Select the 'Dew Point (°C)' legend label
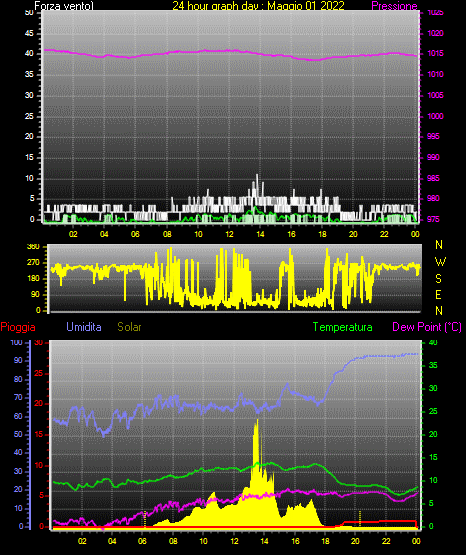The height and width of the screenshot is (555, 466). pos(427,327)
